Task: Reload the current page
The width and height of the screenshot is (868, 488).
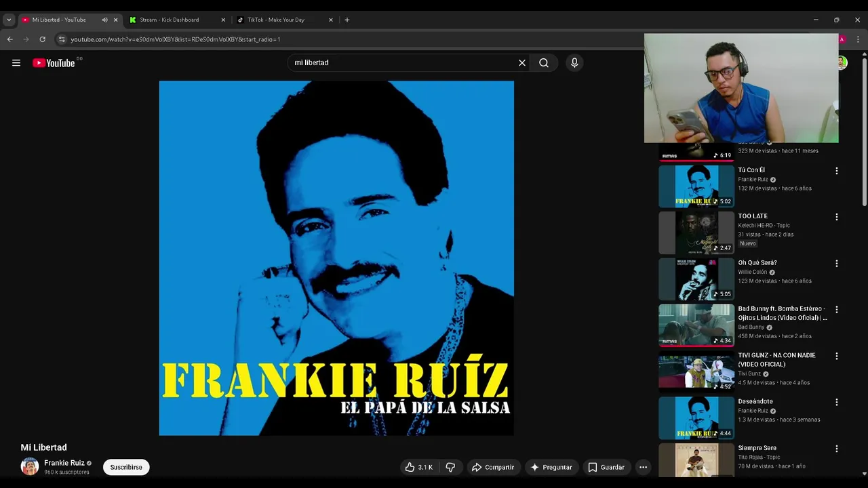Action: coord(42,39)
